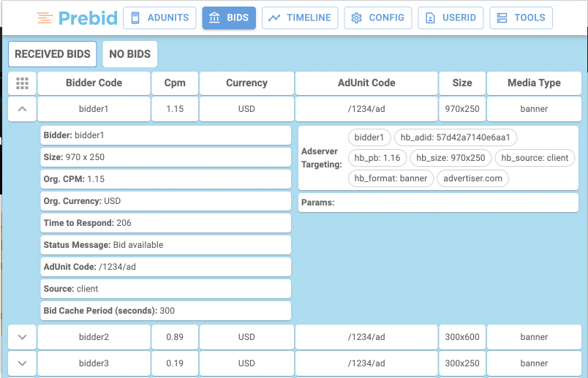The height and width of the screenshot is (378, 588).
Task: Collapse the bidder1 row details
Action: click(22, 109)
